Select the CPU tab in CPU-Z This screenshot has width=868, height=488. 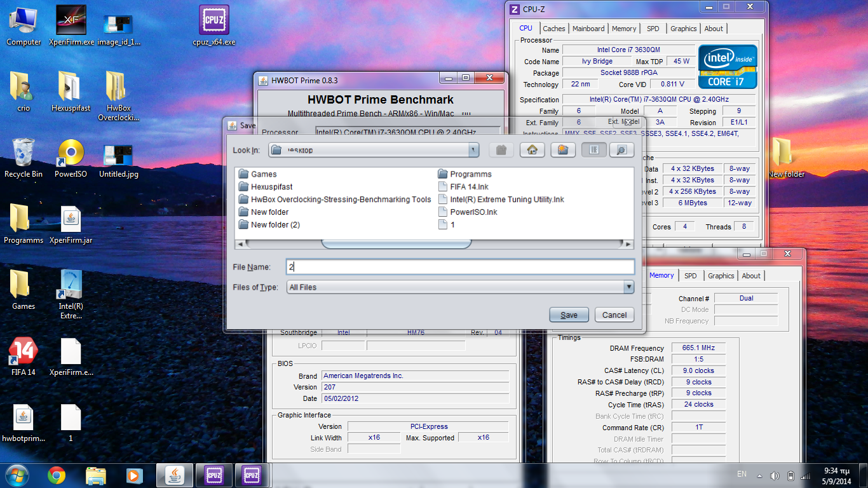tap(526, 28)
